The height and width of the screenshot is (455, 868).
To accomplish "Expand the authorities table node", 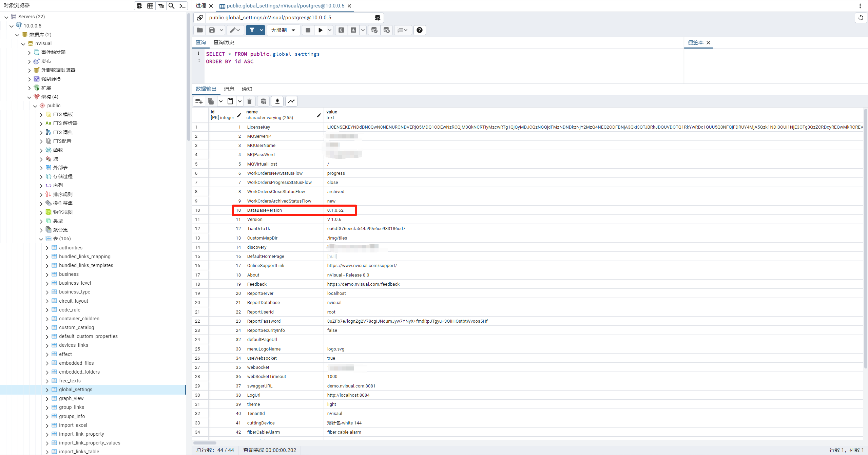I will (x=47, y=248).
